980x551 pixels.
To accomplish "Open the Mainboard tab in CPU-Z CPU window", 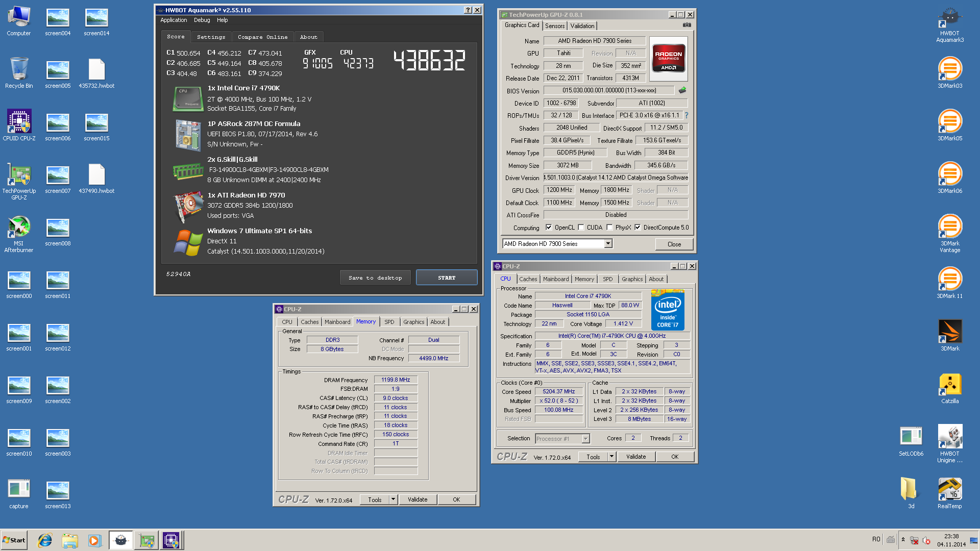I will point(555,279).
